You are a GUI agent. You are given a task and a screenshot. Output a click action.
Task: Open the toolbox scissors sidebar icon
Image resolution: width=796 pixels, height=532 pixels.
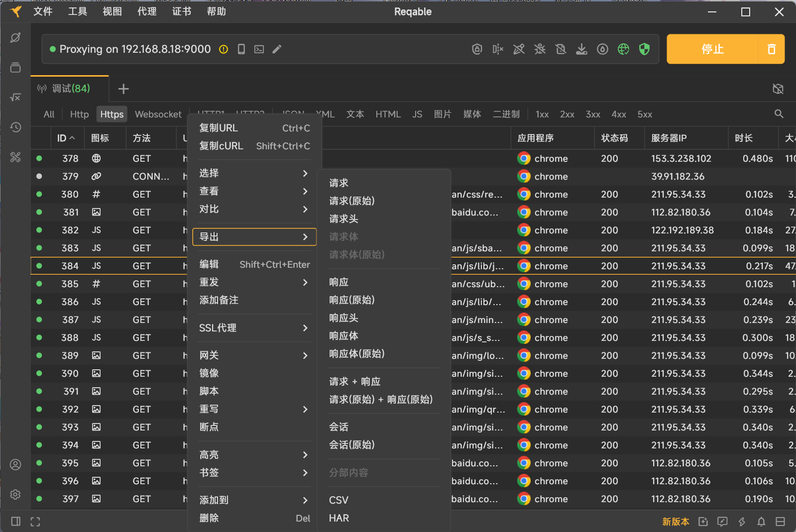pos(15,157)
